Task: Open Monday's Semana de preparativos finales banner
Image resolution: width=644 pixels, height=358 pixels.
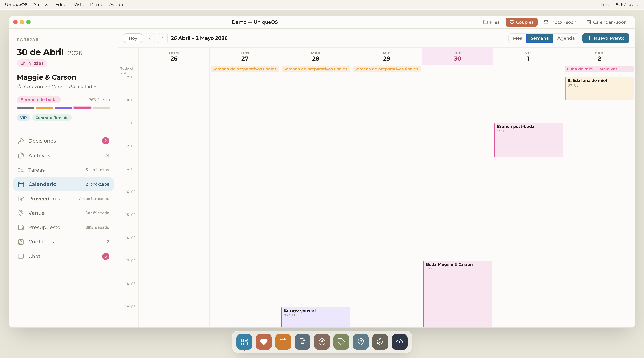Action: [x=245, y=69]
